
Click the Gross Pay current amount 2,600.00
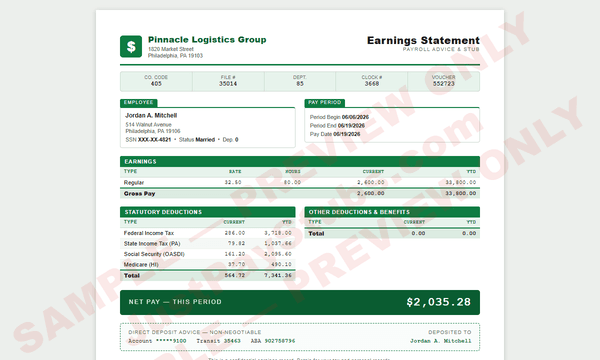pyautogui.click(x=370, y=194)
